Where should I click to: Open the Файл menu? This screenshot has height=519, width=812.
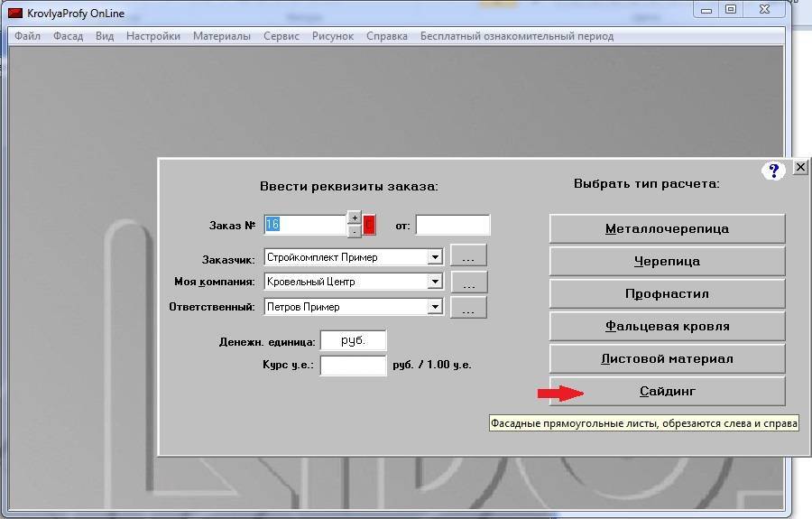[x=27, y=36]
